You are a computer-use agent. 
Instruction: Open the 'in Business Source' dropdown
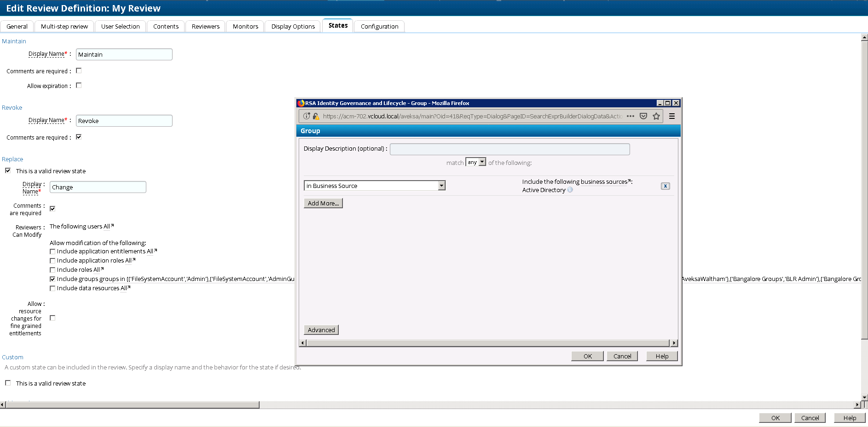[x=441, y=185]
